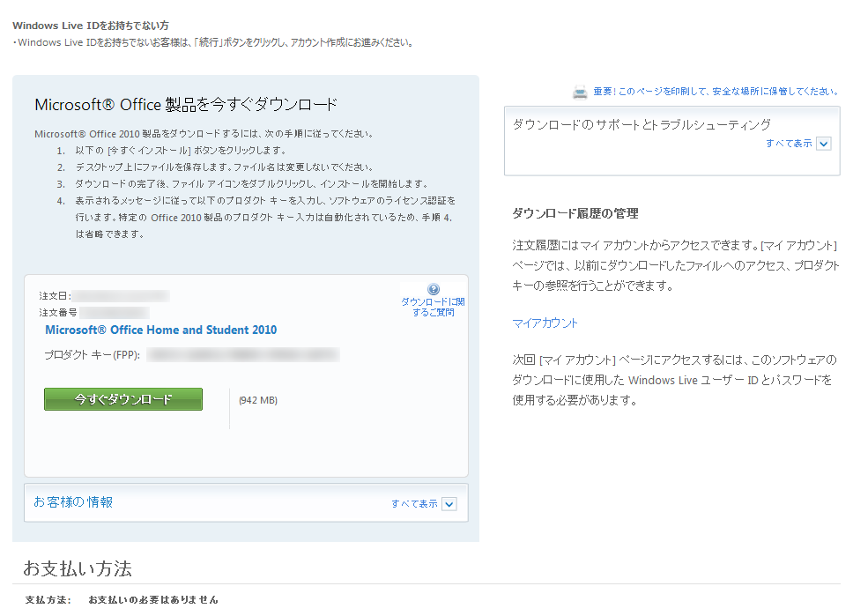The height and width of the screenshot is (616, 853).
Task: Click すべて表示 in the support panel
Action: 789,143
